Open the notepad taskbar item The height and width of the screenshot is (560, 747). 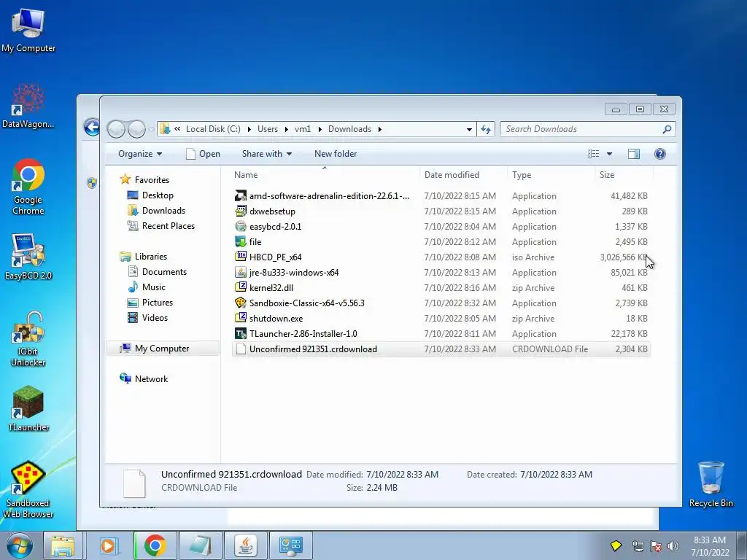[x=200, y=545]
